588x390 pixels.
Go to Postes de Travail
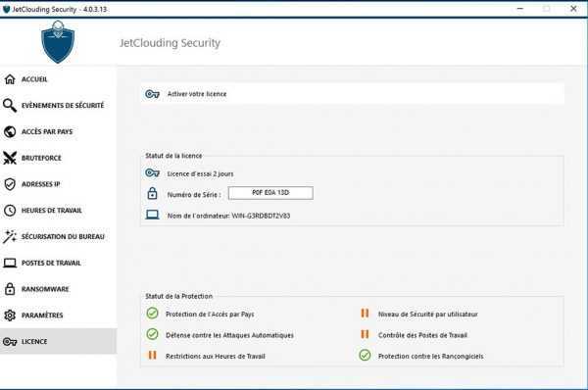point(58,263)
